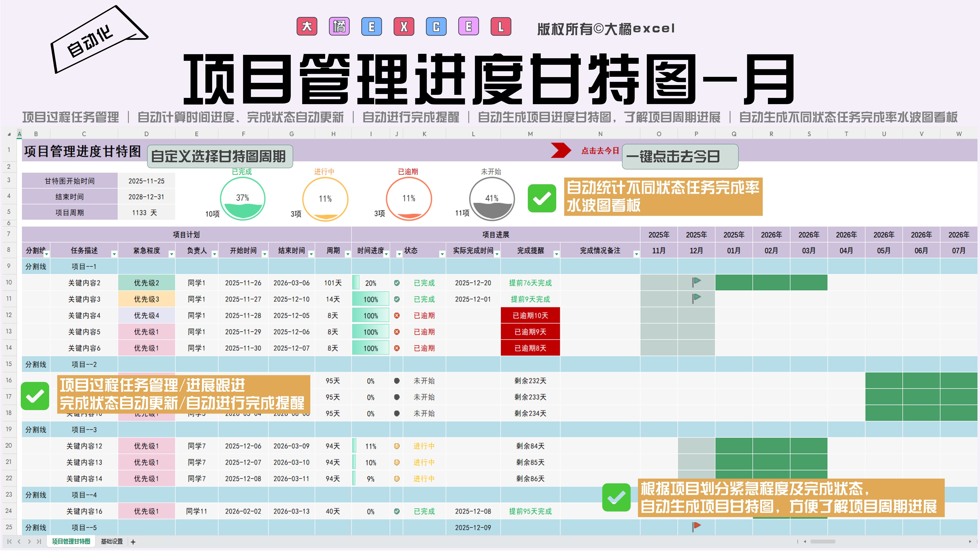Click the horizontal scrollbar thumb at the bottom
980x551 pixels.
pyautogui.click(x=822, y=542)
